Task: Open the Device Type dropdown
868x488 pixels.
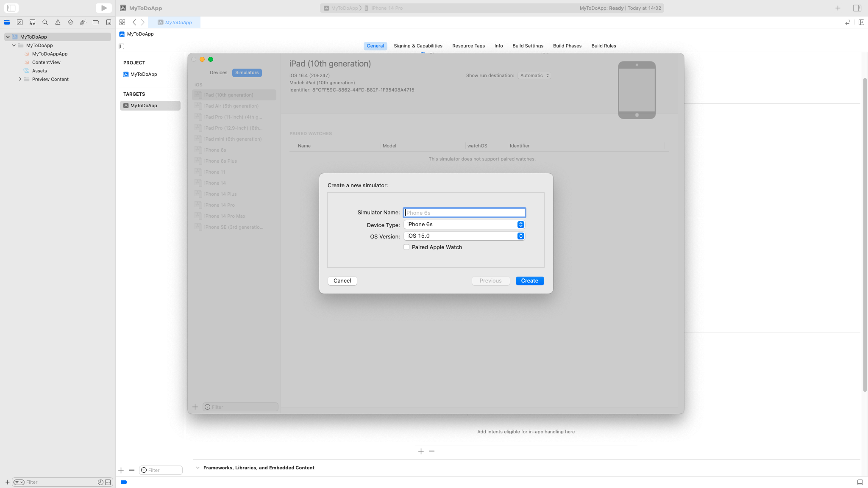Action: point(464,225)
